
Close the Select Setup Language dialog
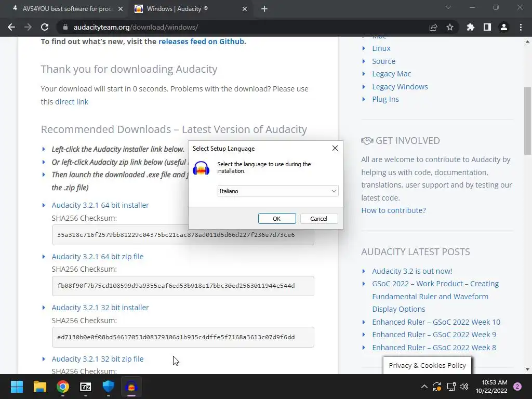click(x=335, y=148)
